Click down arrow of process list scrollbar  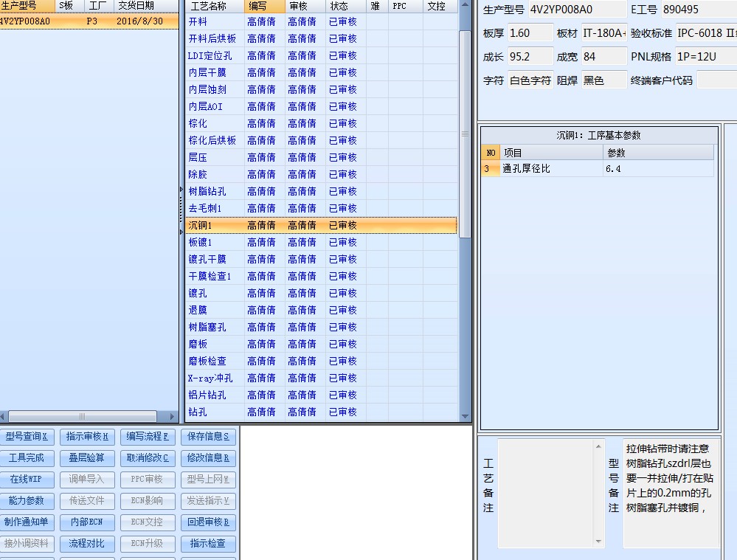point(465,416)
